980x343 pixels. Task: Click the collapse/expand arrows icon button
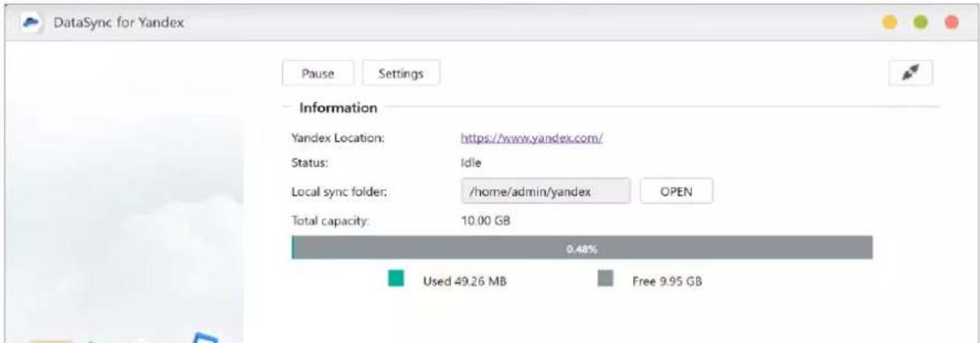click(910, 73)
